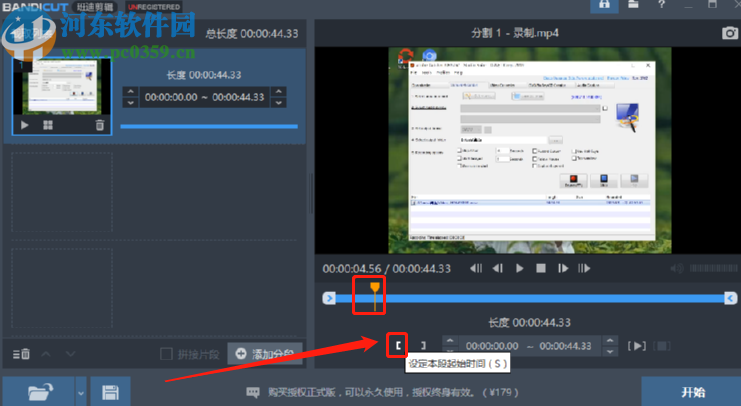Screen dimensions: 741x406
Task: Click the UNREGISTERED label in the title bar
Action: click(x=154, y=7)
